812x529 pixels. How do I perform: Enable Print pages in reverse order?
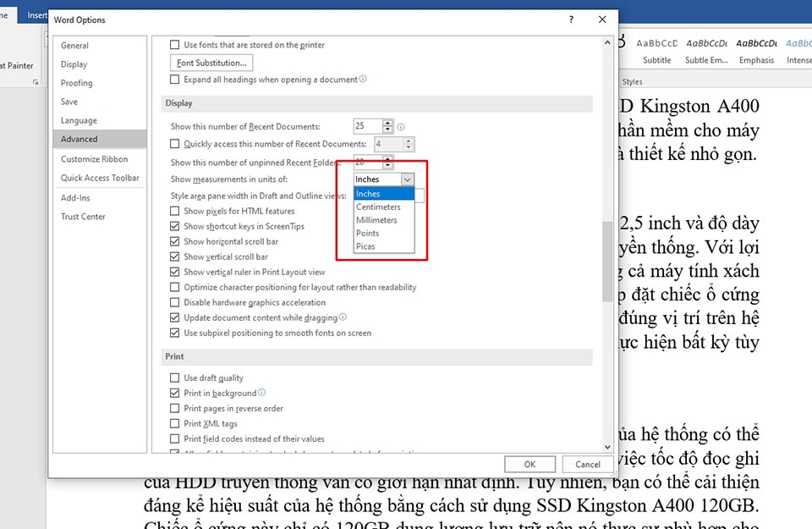coord(173,408)
